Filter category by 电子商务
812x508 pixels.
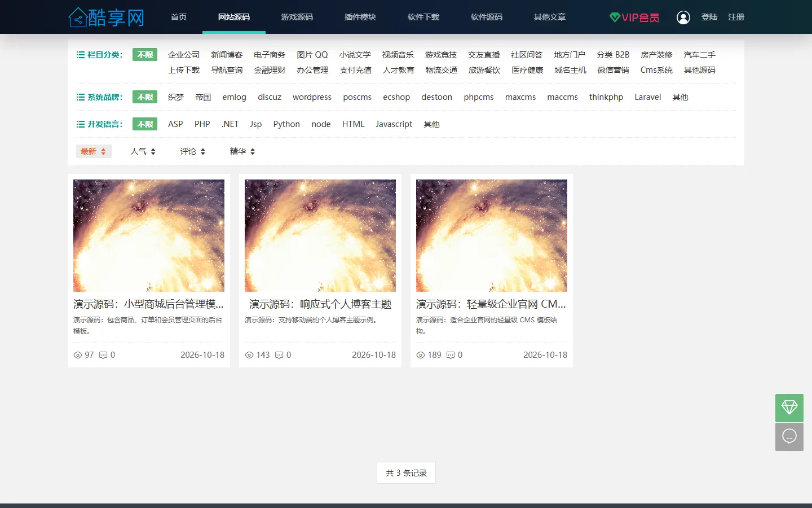[270, 55]
